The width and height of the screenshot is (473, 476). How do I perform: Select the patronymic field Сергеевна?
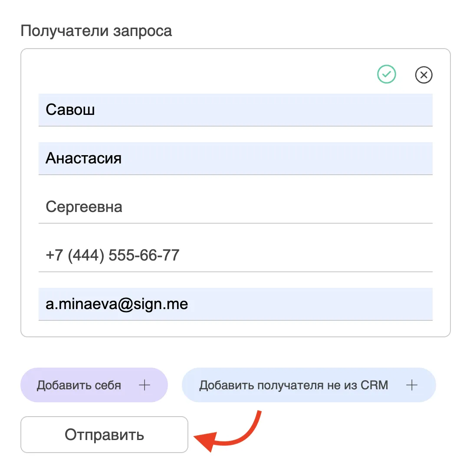[236, 207]
